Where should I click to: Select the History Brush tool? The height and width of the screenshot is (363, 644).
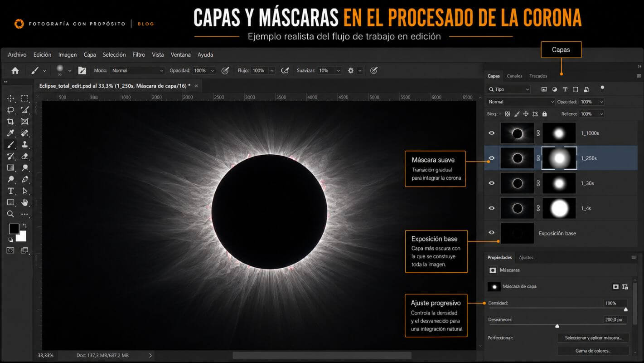(10, 156)
